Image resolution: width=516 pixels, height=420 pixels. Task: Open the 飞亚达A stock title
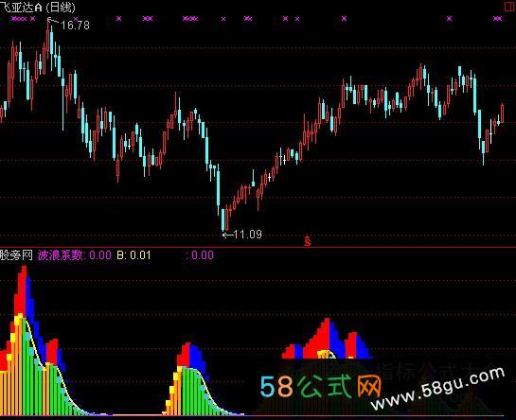(22, 7)
